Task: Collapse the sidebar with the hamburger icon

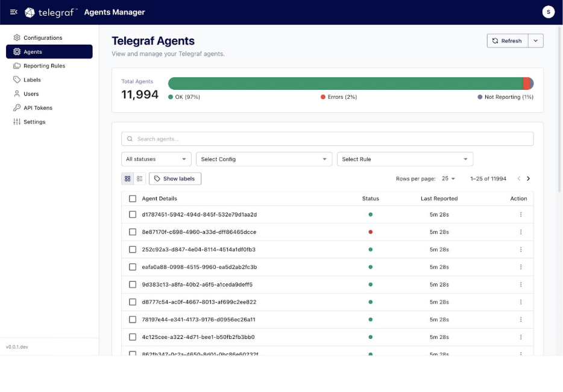Action: pos(13,12)
